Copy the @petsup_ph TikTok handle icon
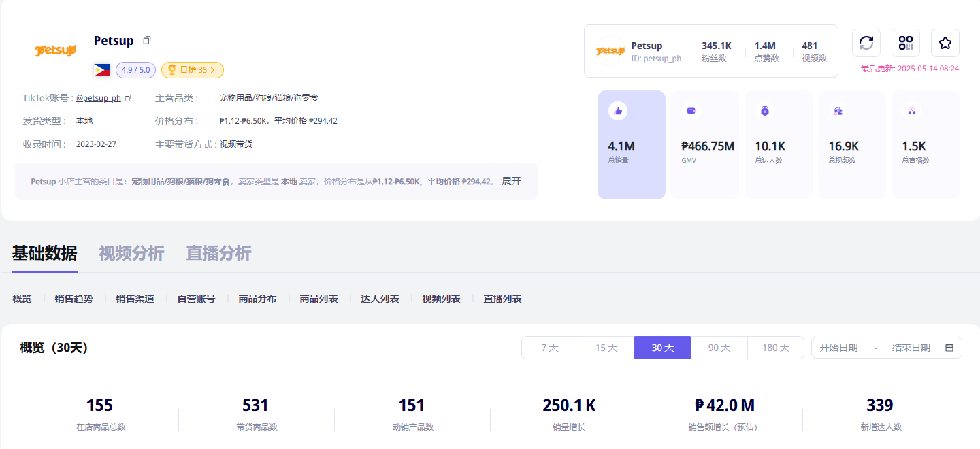Viewport: 980px width, 449px height. [128, 98]
